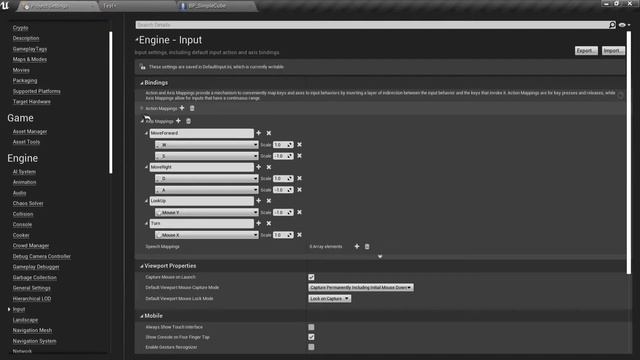Viewport: 640px width, 360px height.
Task: Open the Input settings category
Action: click(x=19, y=309)
